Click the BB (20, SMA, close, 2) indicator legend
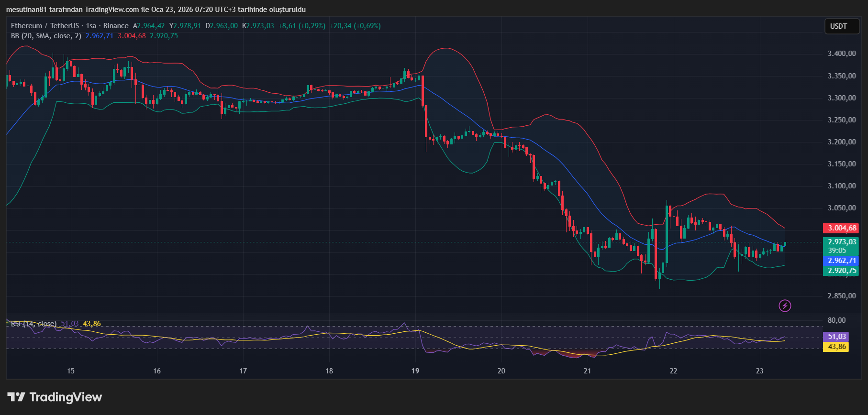 [46, 36]
